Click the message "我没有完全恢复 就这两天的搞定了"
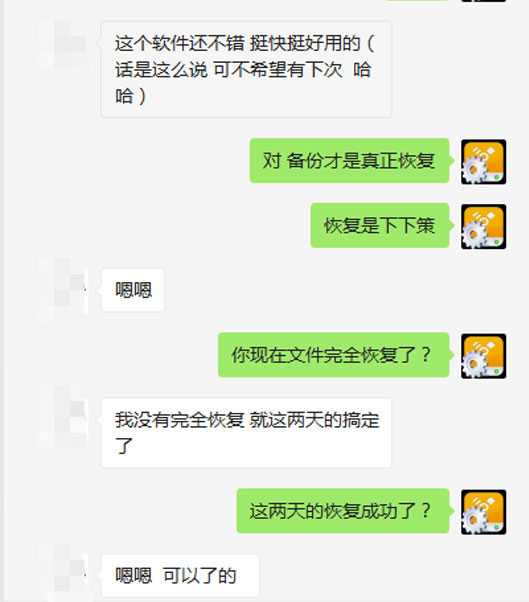The height and width of the screenshot is (602, 529). [x=246, y=433]
